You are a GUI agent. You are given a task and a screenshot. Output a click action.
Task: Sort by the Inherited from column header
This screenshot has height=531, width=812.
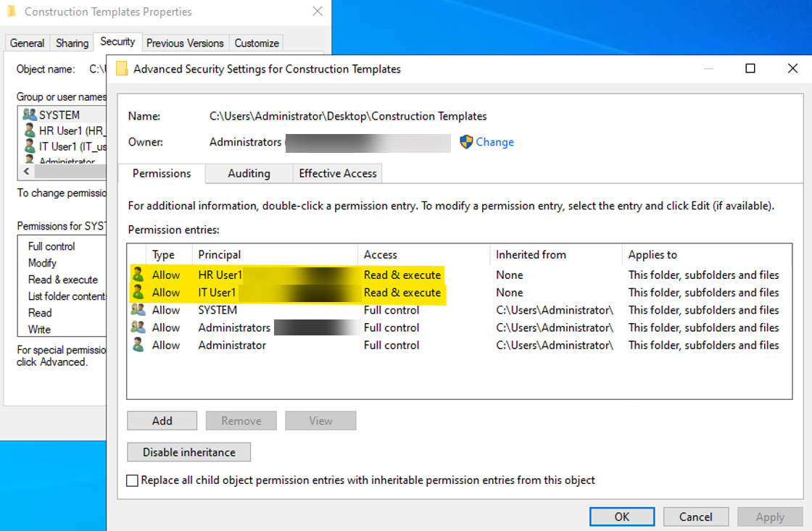click(x=531, y=255)
